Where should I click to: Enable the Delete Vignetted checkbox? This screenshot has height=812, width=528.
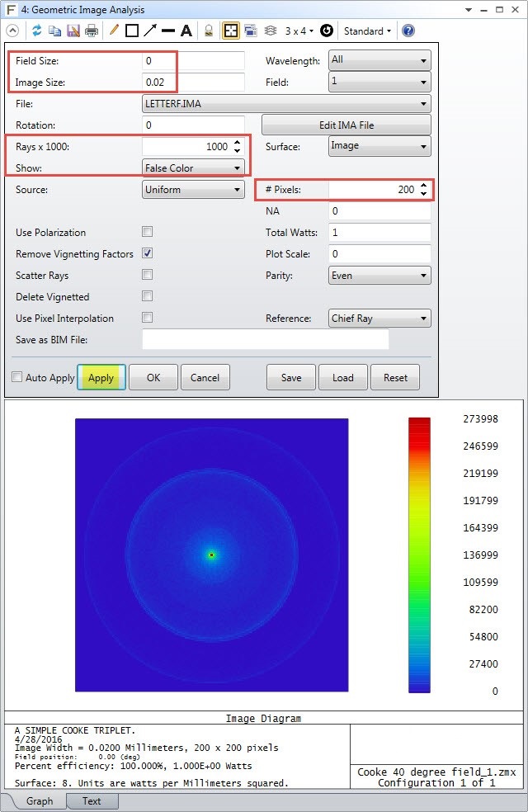coord(148,295)
